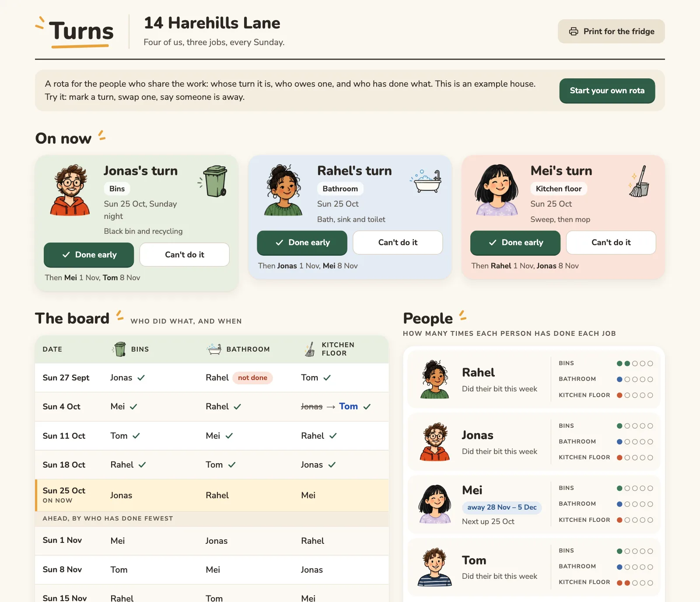Click Tom's avatar in the People panel

click(435, 567)
